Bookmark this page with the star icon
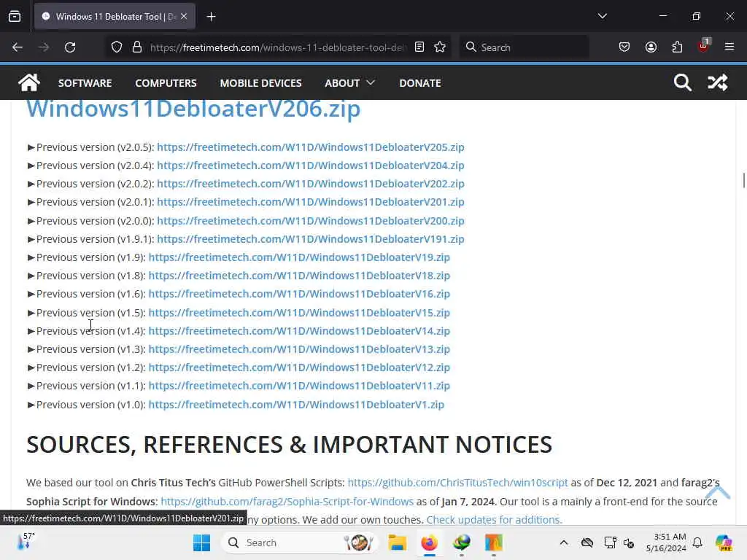747x560 pixels. (440, 47)
